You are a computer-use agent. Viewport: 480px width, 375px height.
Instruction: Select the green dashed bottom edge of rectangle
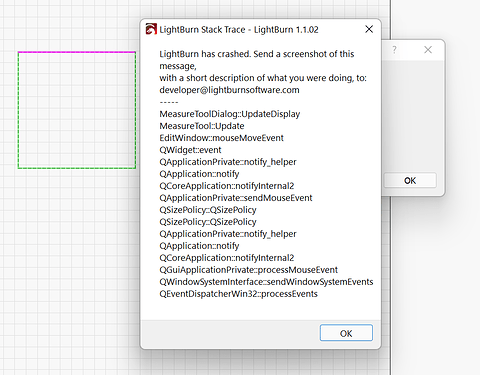pos(77,168)
